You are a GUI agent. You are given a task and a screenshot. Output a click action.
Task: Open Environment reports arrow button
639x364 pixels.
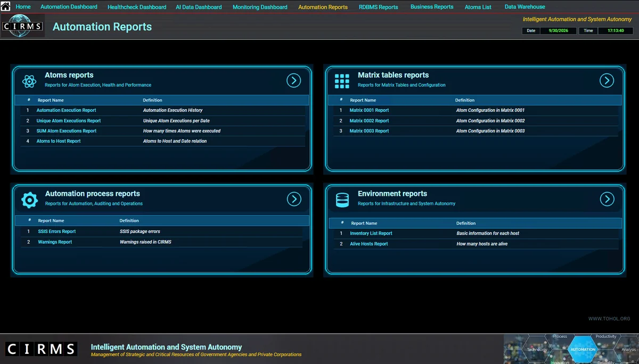[607, 199]
